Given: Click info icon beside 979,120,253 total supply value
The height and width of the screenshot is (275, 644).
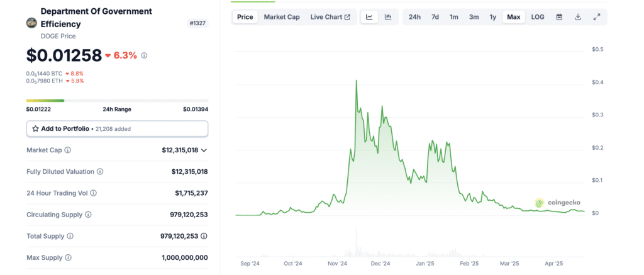Looking at the screenshot, I should point(204,236).
